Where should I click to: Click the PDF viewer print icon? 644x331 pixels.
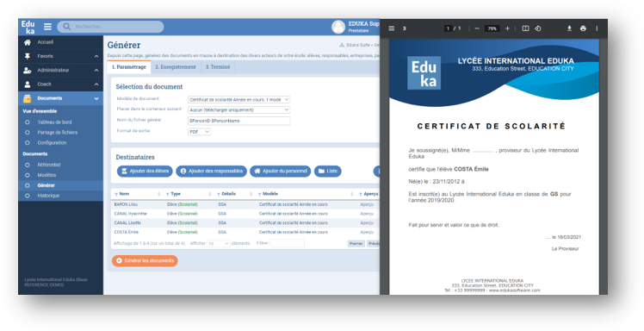583,28
